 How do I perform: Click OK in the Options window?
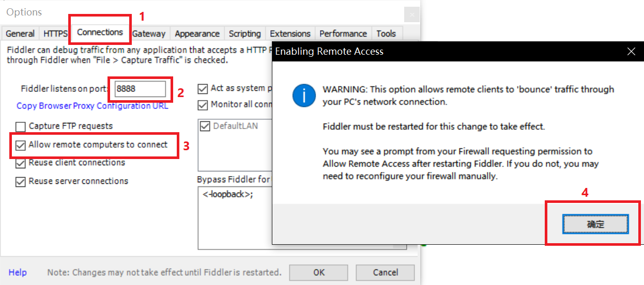point(319,273)
